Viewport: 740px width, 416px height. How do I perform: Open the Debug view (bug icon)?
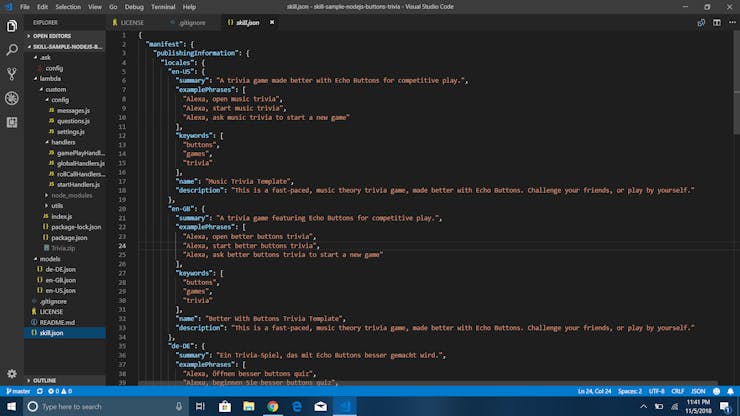12,98
